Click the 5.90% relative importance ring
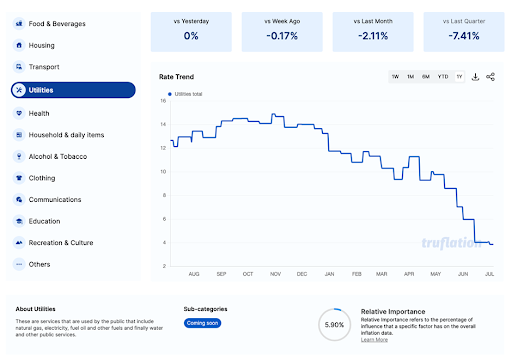 click(334, 325)
